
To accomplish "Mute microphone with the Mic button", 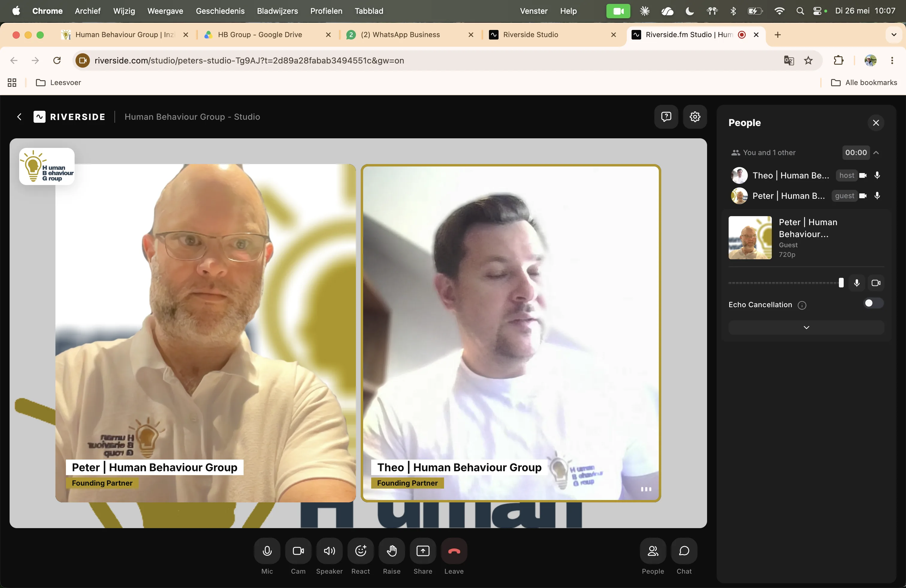I will pyautogui.click(x=267, y=551).
